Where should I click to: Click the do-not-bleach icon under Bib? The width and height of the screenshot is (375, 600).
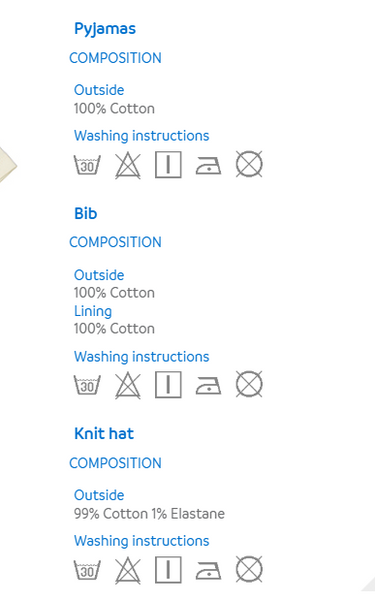128,385
